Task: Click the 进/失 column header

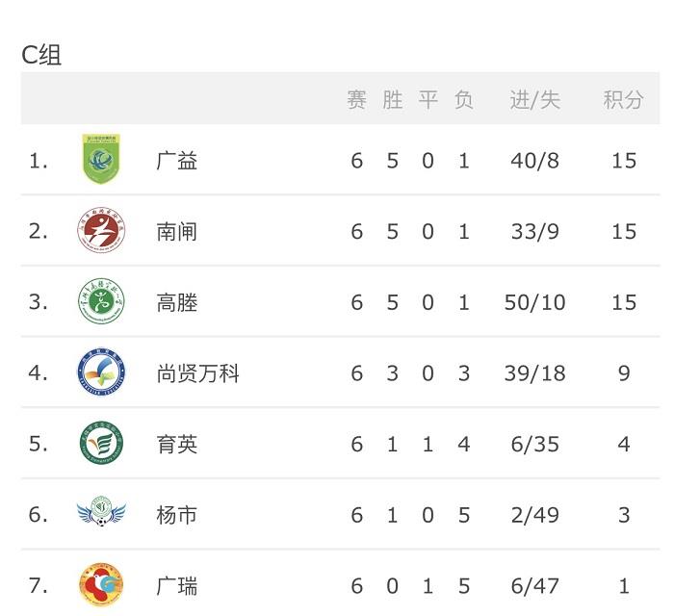Action: pos(535,100)
